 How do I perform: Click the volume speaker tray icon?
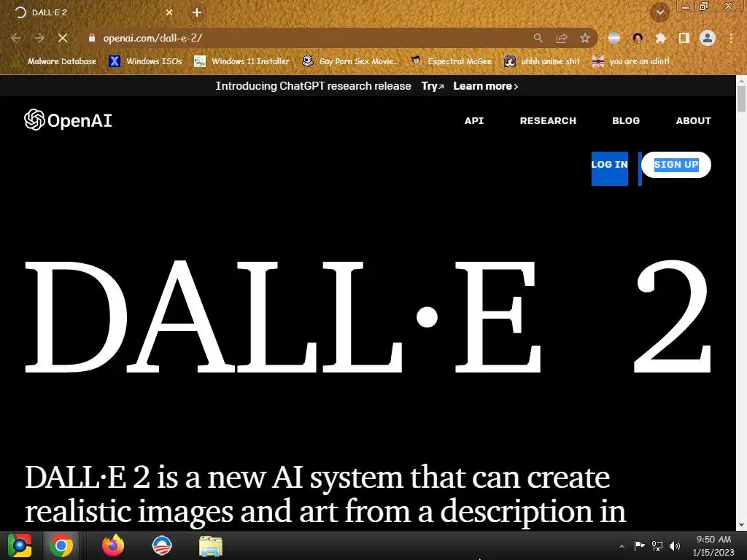click(675, 545)
